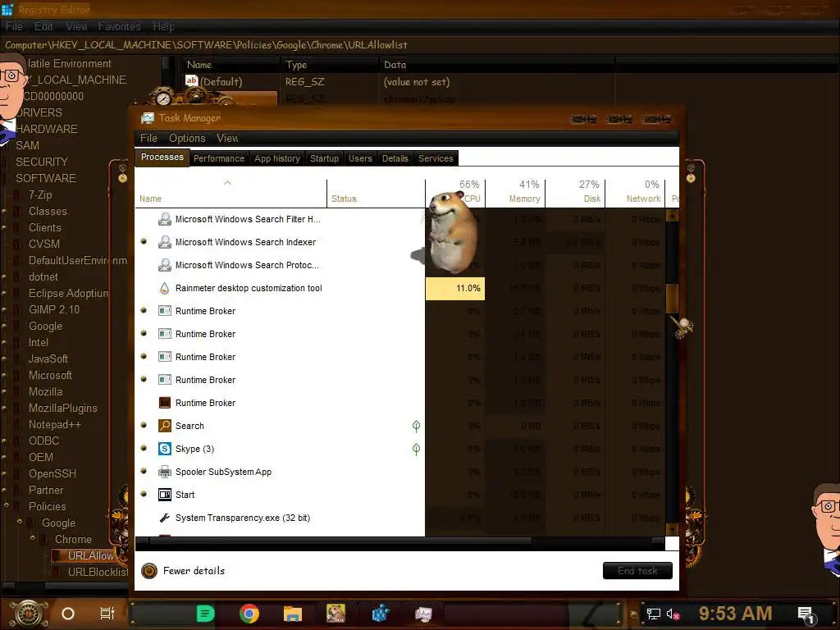Collapse the Google key under Policies

(x=20, y=521)
